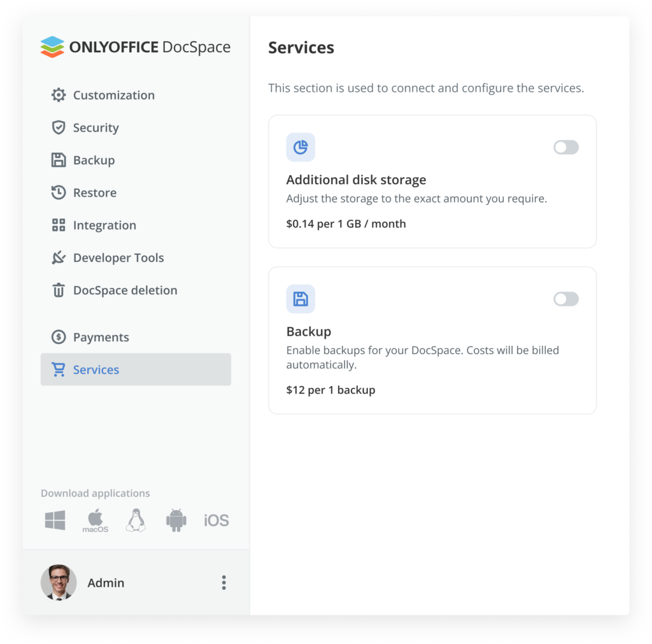
Task: Click the Payments dollar icon
Action: pos(59,338)
